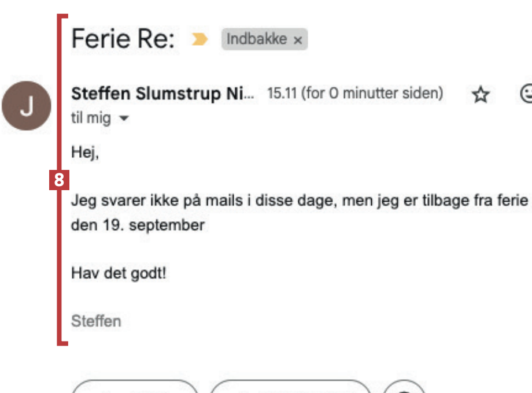The width and height of the screenshot is (532, 393).
Task: Star the email from Steffen
Action: [x=481, y=95]
